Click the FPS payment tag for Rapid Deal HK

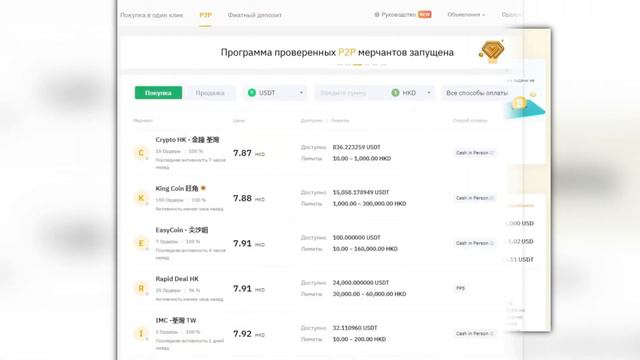tap(460, 288)
